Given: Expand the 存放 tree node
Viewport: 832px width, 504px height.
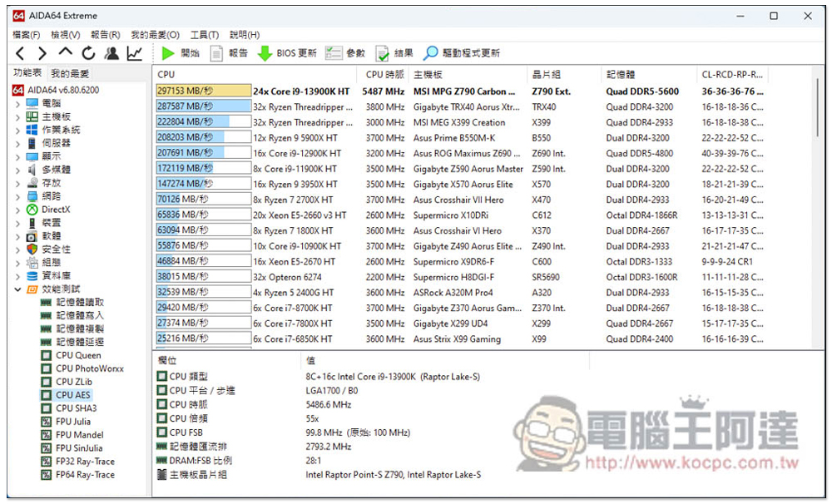Looking at the screenshot, I should pos(18,184).
